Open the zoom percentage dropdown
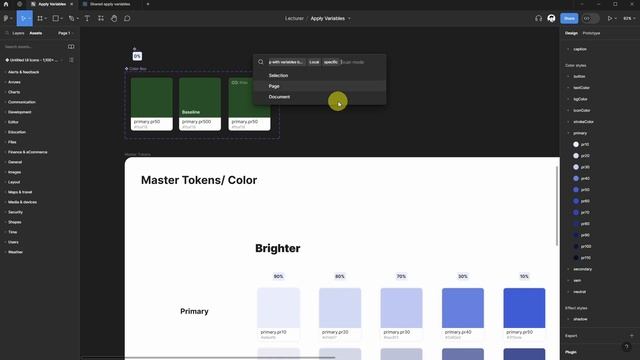The width and height of the screenshot is (640, 360). [x=629, y=18]
